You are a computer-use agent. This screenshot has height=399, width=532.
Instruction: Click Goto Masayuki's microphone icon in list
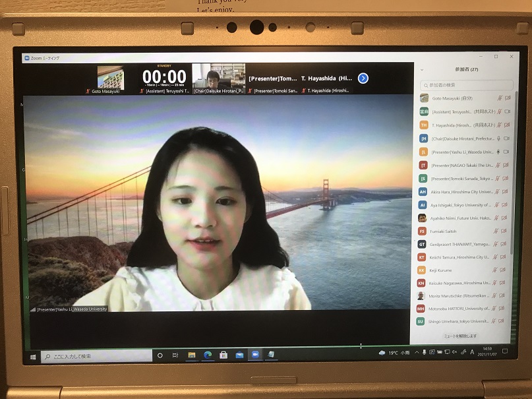(x=500, y=98)
